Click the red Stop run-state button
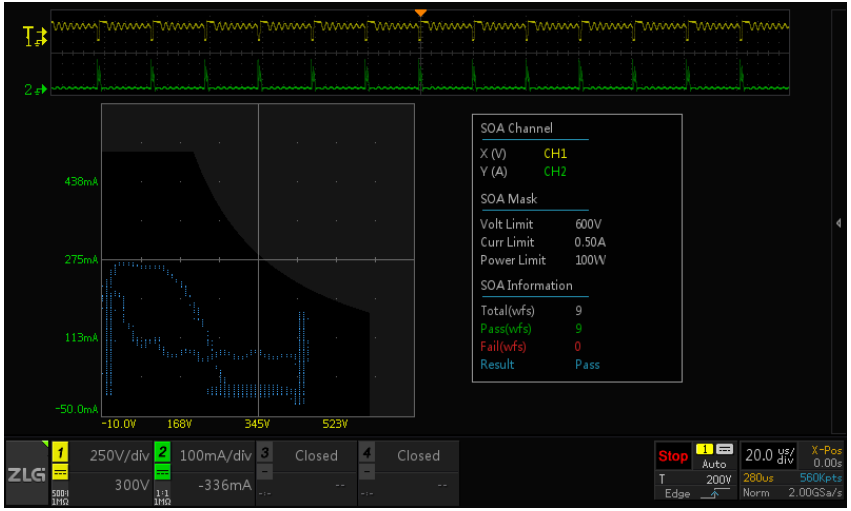The height and width of the screenshot is (511, 851). coord(673,456)
